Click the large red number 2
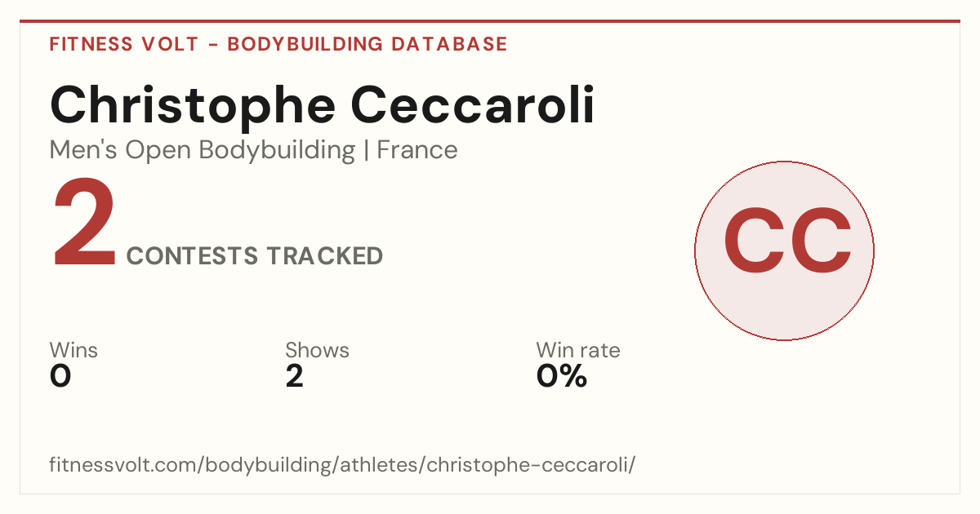 84,226
